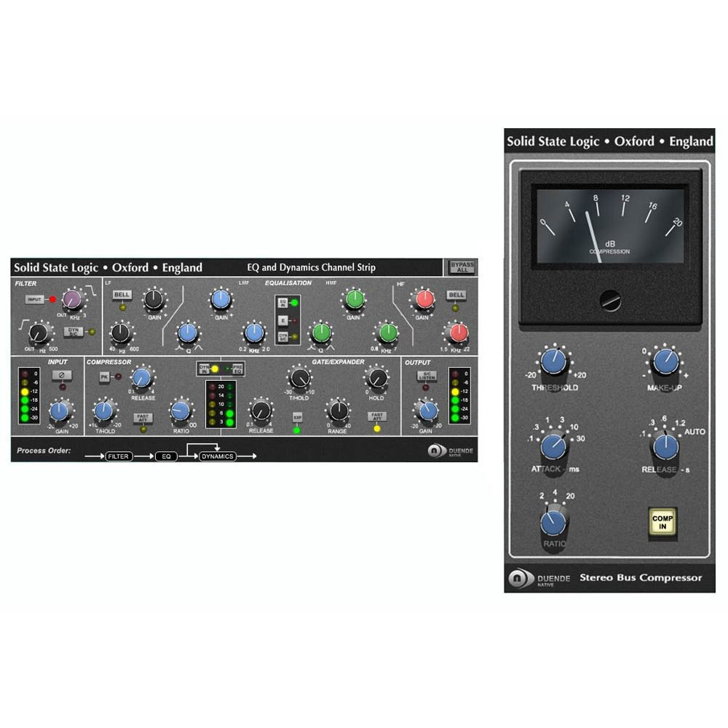Click the high-pass filter shape icon
Screen dimensions: 728x728
click(x=24, y=325)
